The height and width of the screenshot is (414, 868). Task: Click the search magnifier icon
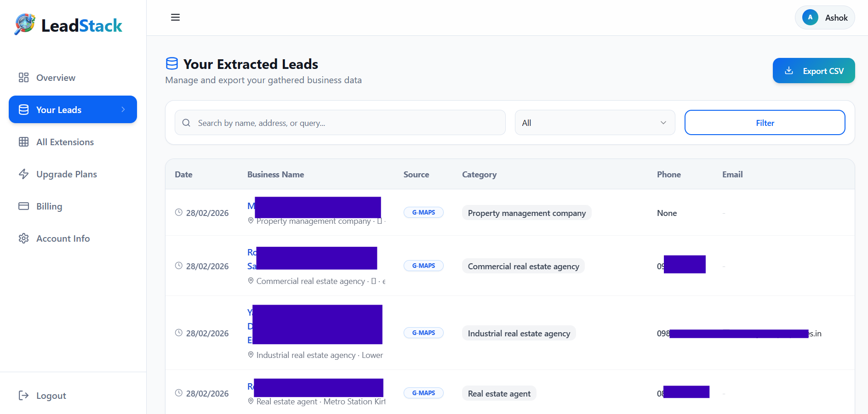point(186,123)
